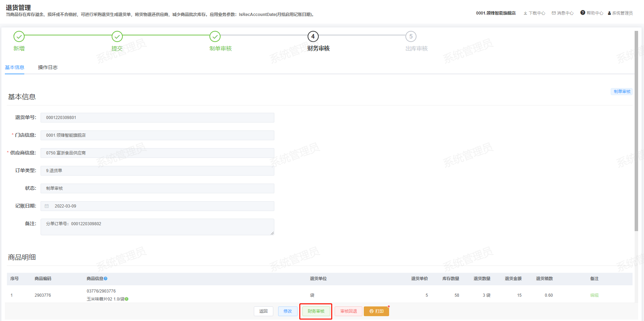Click the blue 制单审核 status tag at top right
Viewport: 644px width, 321px height.
coord(622,92)
